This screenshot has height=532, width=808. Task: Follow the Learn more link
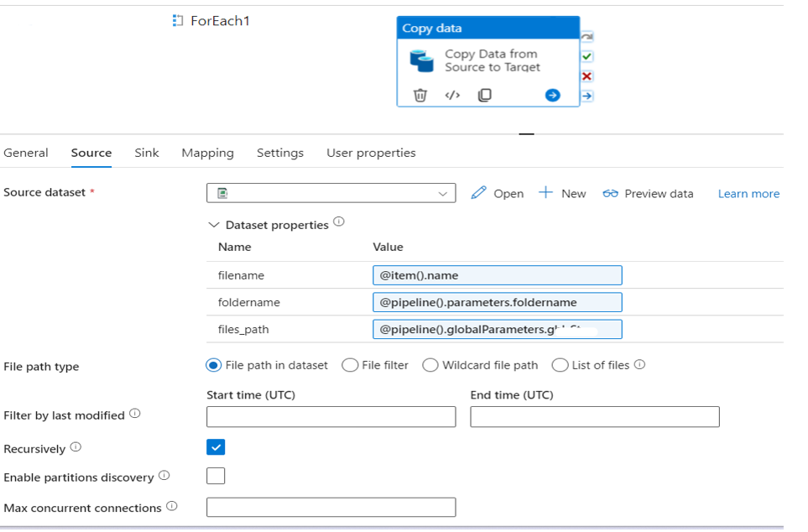click(x=748, y=193)
